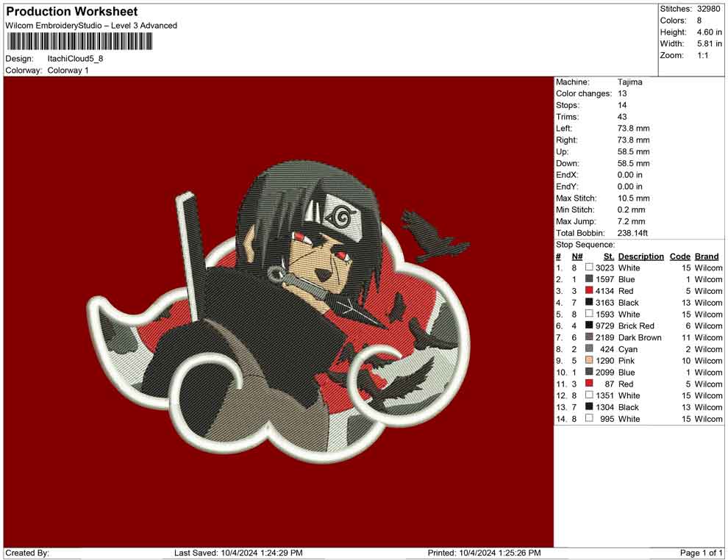Click the 'Code' column header
The width and height of the screenshot is (728, 560).
pyautogui.click(x=679, y=256)
